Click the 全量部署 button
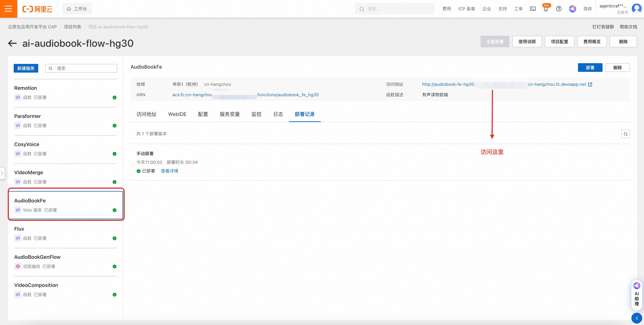Screen dimensions: 644x325 click(x=495, y=42)
